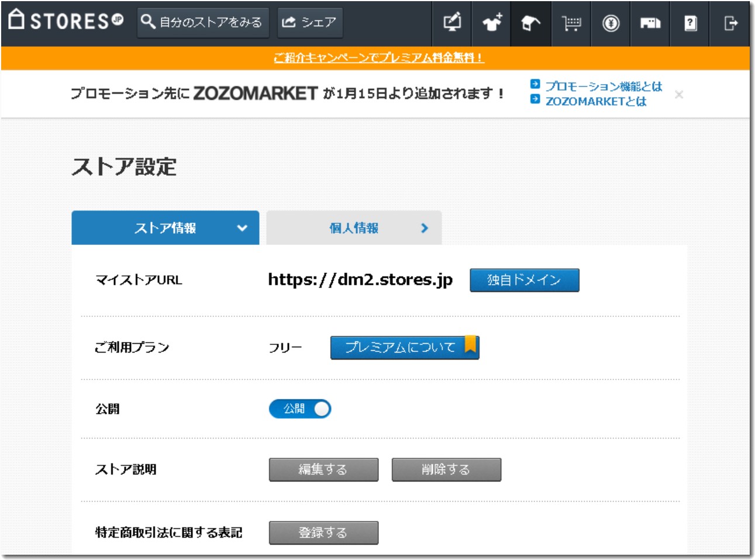Click 自分のストアをみる button
This screenshot has height=560, width=755.
203,23
